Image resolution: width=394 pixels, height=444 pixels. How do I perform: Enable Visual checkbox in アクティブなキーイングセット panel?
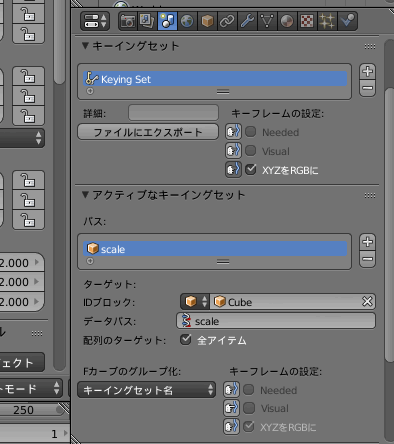click(249, 408)
